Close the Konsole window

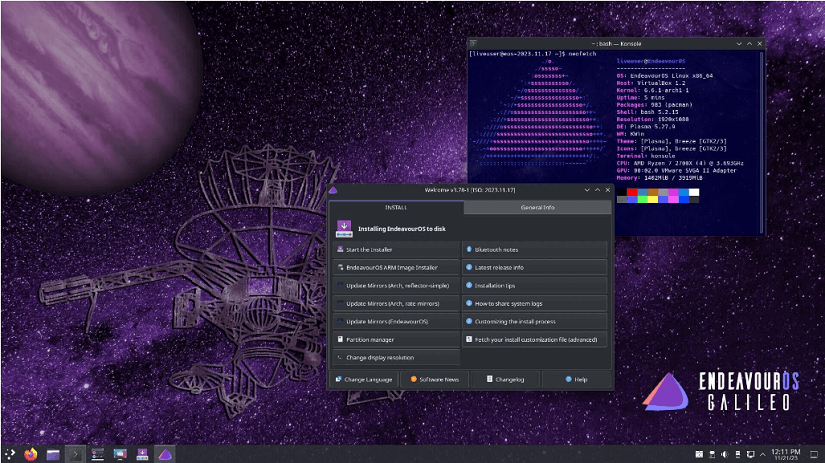click(760, 44)
